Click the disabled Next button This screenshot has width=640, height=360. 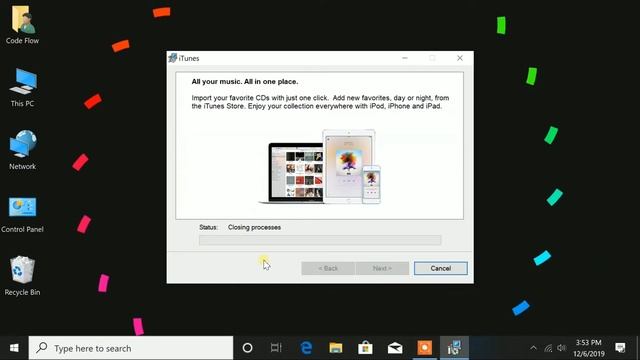pyautogui.click(x=382, y=268)
